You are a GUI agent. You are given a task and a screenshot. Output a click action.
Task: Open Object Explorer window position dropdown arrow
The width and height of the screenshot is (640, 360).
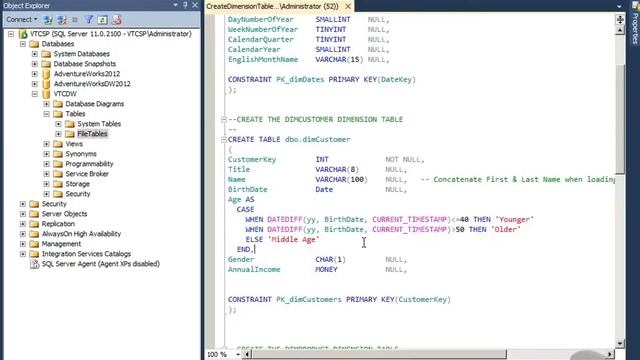[176, 5]
